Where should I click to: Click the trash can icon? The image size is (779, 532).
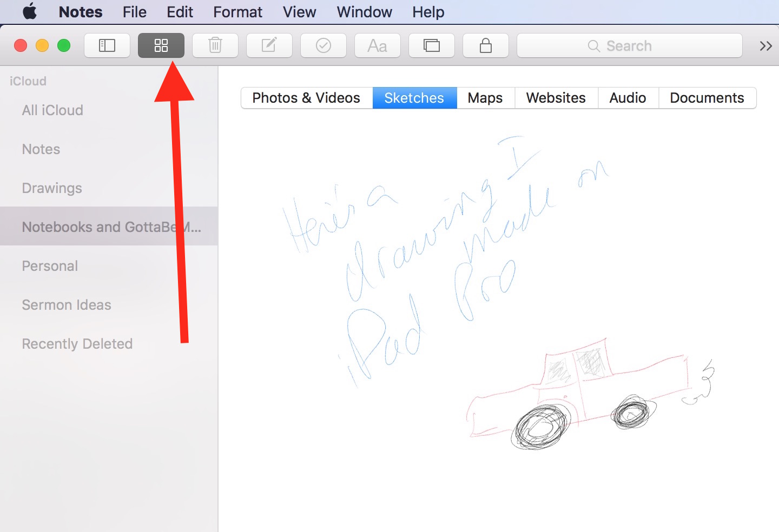(215, 45)
